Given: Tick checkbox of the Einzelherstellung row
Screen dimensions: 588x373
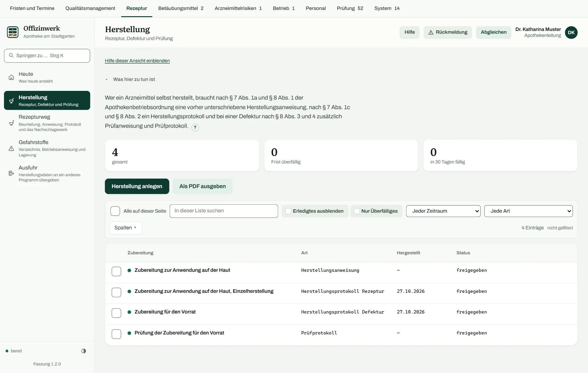Looking at the screenshot, I should tap(116, 292).
